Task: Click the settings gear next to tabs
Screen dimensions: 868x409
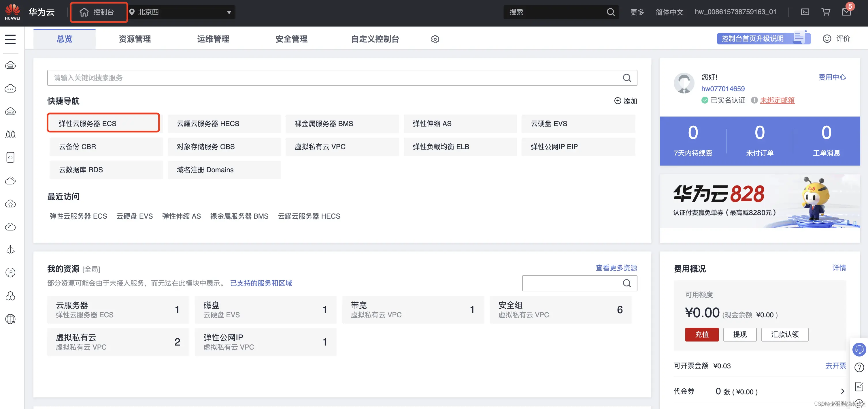Action: [x=435, y=39]
